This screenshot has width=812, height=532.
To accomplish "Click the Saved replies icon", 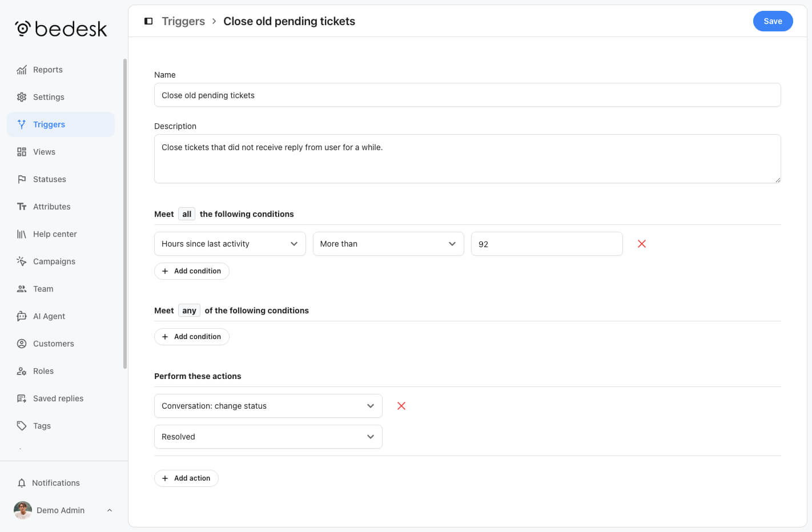I will pyautogui.click(x=22, y=398).
